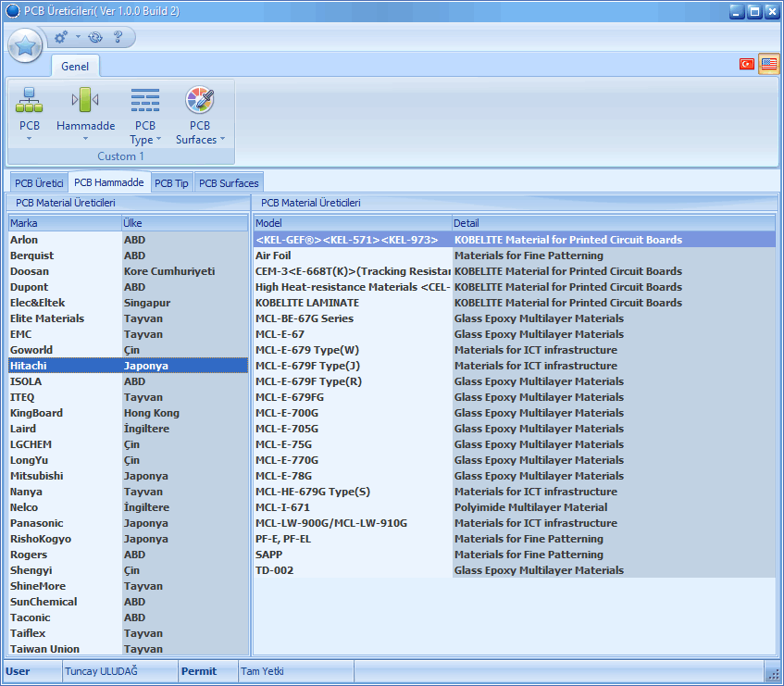
Task: Select the TD-002 model row
Action: [x=515, y=570]
